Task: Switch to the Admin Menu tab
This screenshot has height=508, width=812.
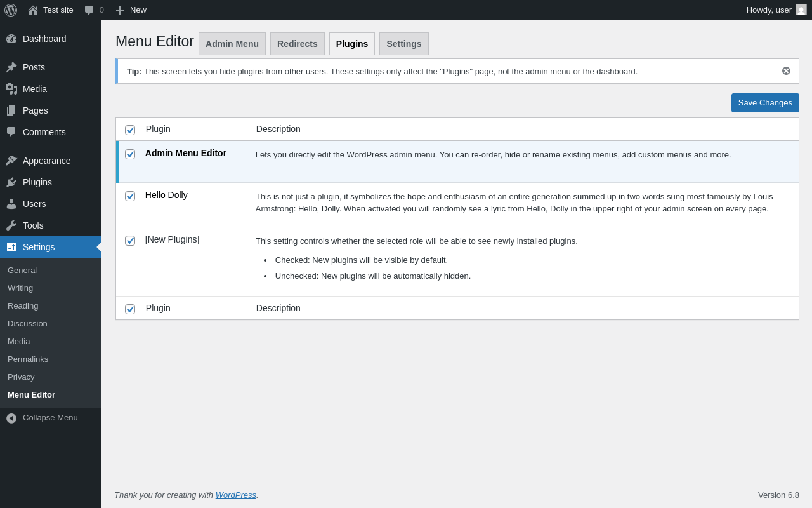Action: 232,44
